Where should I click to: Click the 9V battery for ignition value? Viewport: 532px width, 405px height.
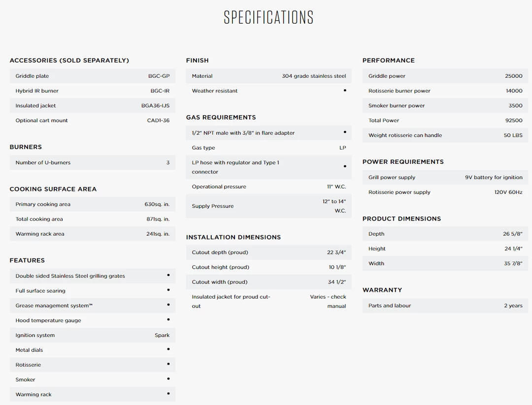[x=494, y=178]
